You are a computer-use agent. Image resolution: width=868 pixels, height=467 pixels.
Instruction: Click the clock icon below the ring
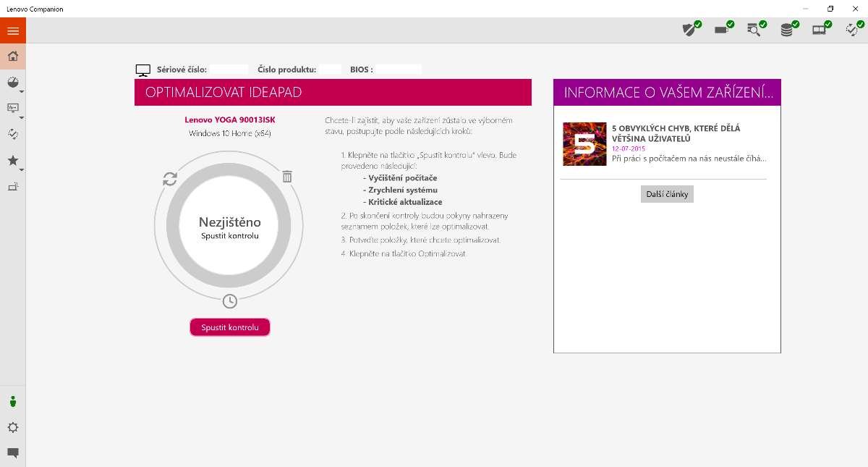tap(229, 301)
